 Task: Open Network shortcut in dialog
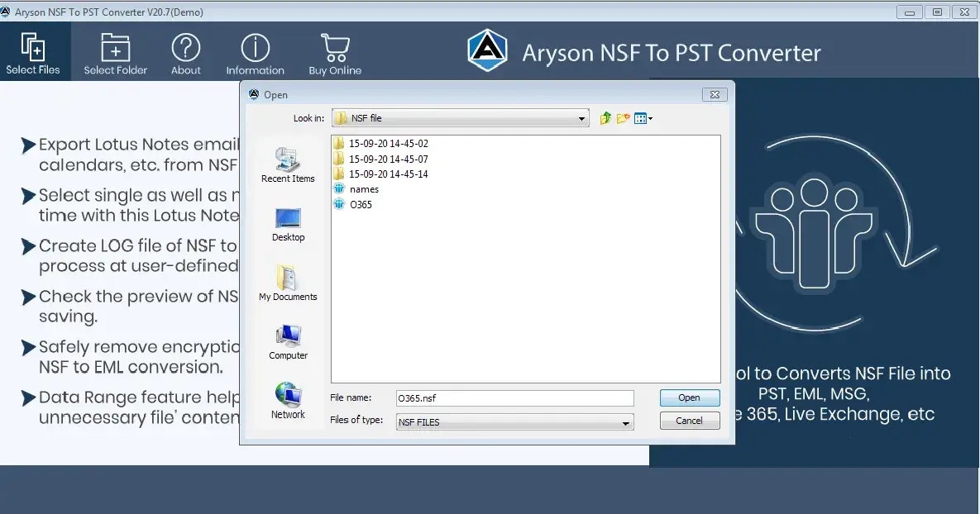tap(288, 400)
